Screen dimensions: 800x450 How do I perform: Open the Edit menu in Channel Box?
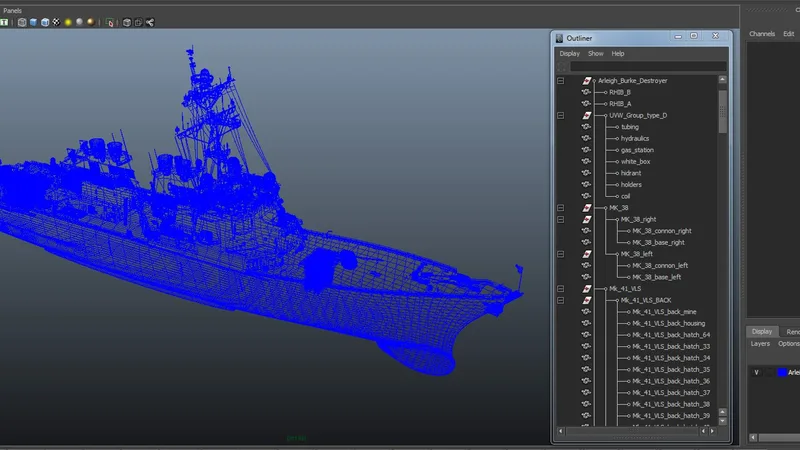[789, 34]
